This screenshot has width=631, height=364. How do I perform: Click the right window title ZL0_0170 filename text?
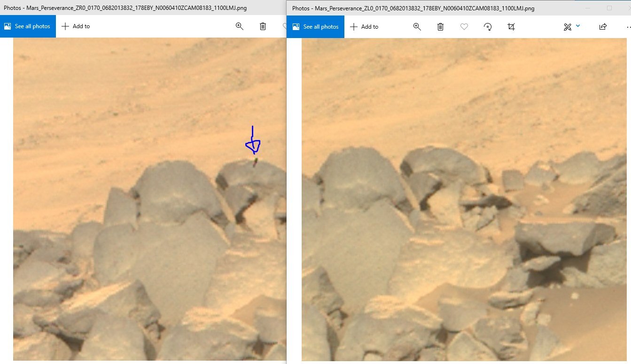coord(425,8)
